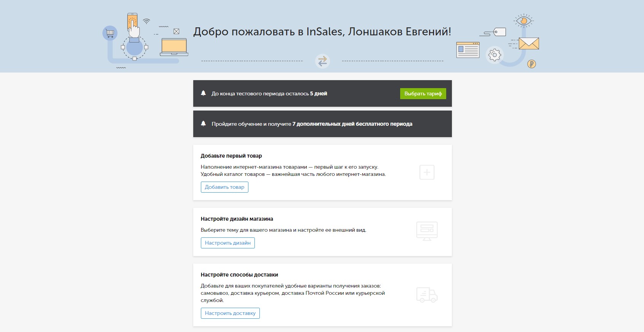The height and width of the screenshot is (332, 644).
Task: Click the web page layout icon in banner
Action: coord(468,50)
